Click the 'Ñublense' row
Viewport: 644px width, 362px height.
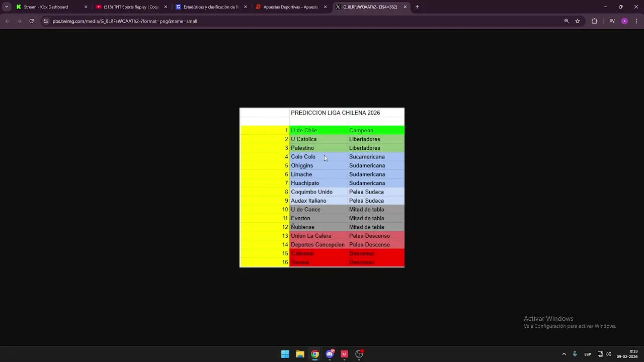point(322,227)
